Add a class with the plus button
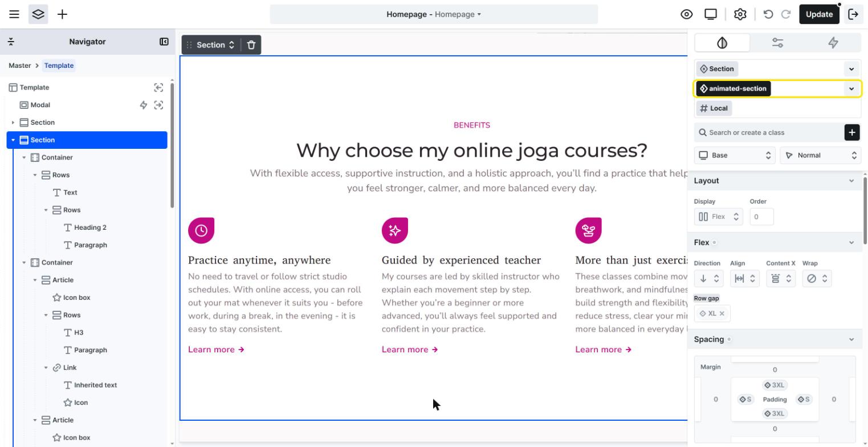 852,132
